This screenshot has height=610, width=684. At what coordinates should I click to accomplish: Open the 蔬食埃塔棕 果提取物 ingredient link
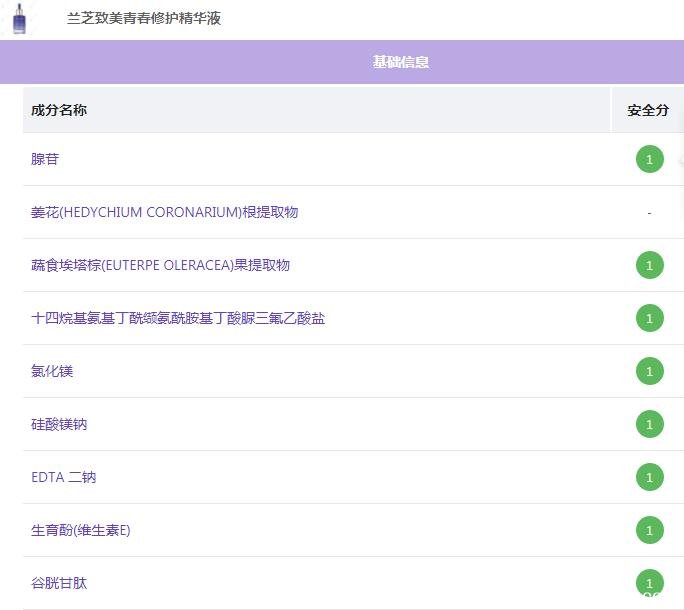click(160, 265)
